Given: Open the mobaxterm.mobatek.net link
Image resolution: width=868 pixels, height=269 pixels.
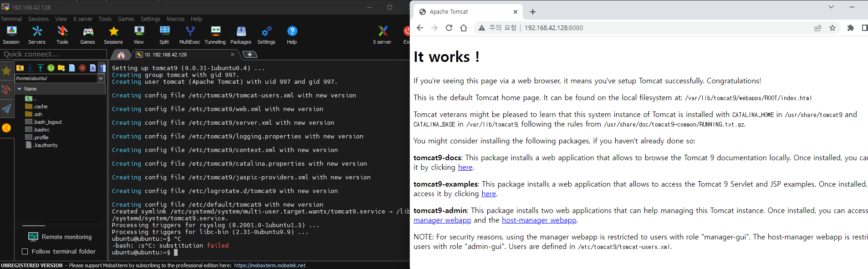Looking at the screenshot, I should point(270,265).
